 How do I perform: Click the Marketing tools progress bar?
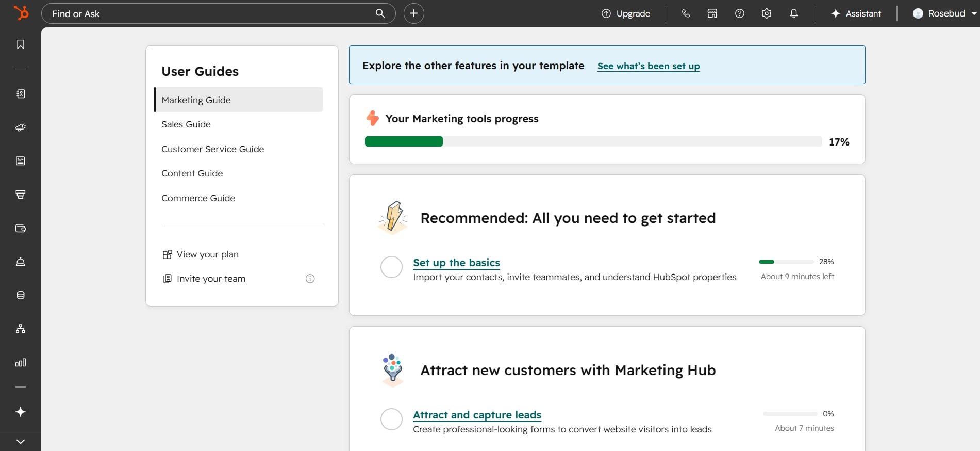coord(593,141)
